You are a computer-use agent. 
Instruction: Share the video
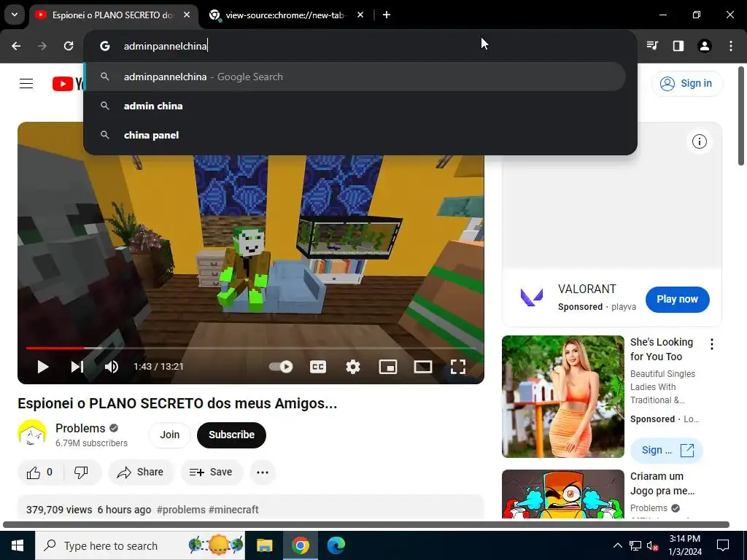pos(141,472)
